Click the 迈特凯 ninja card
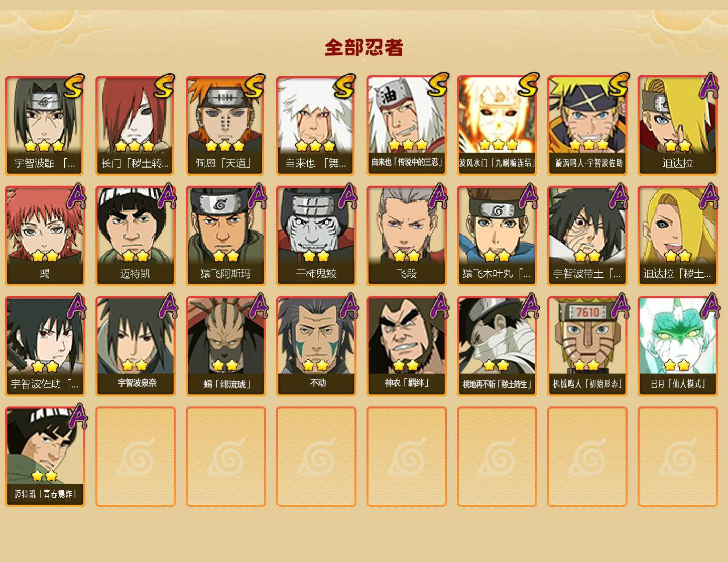The width and height of the screenshot is (728, 562). [x=135, y=236]
